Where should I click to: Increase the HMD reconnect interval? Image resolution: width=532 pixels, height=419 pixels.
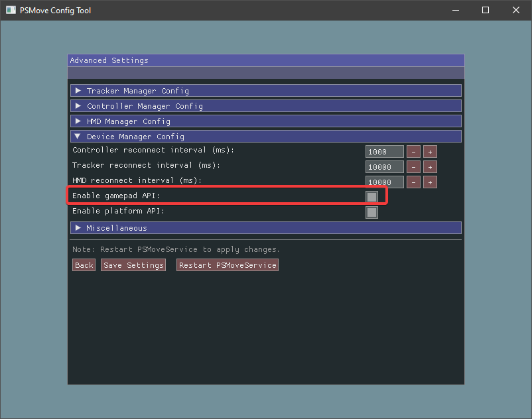tap(429, 182)
